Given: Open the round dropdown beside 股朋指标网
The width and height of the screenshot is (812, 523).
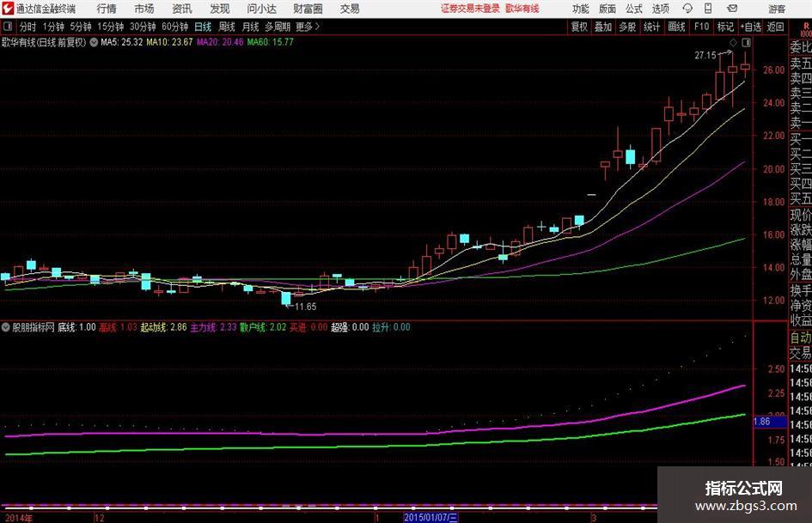Looking at the screenshot, I should pos(6,327).
